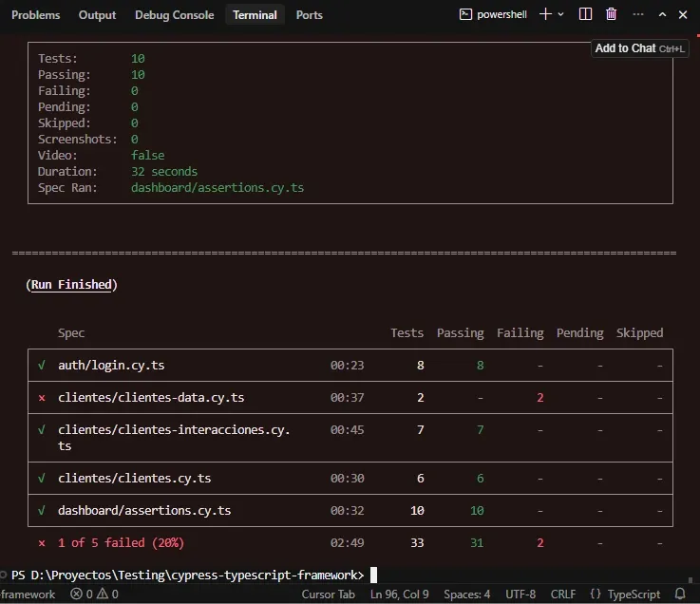Switch to the Ports tab
This screenshot has height=604, width=700.
pyautogui.click(x=309, y=15)
